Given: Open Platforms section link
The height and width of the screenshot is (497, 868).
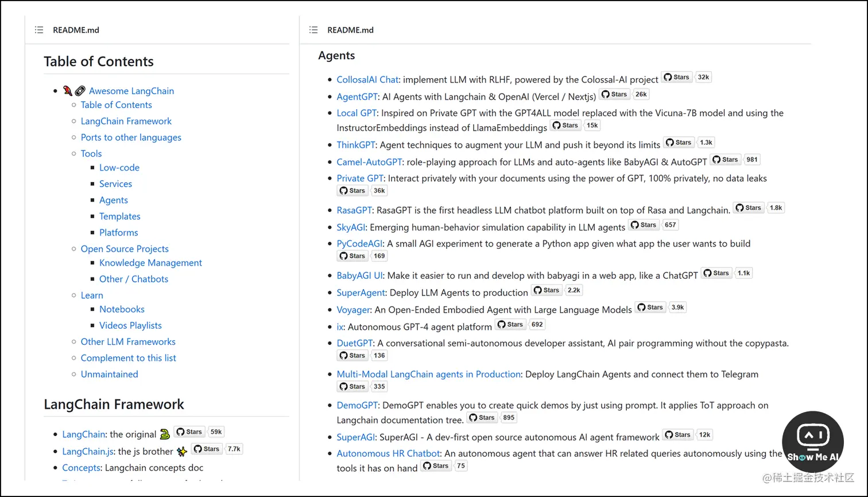Looking at the screenshot, I should point(119,233).
